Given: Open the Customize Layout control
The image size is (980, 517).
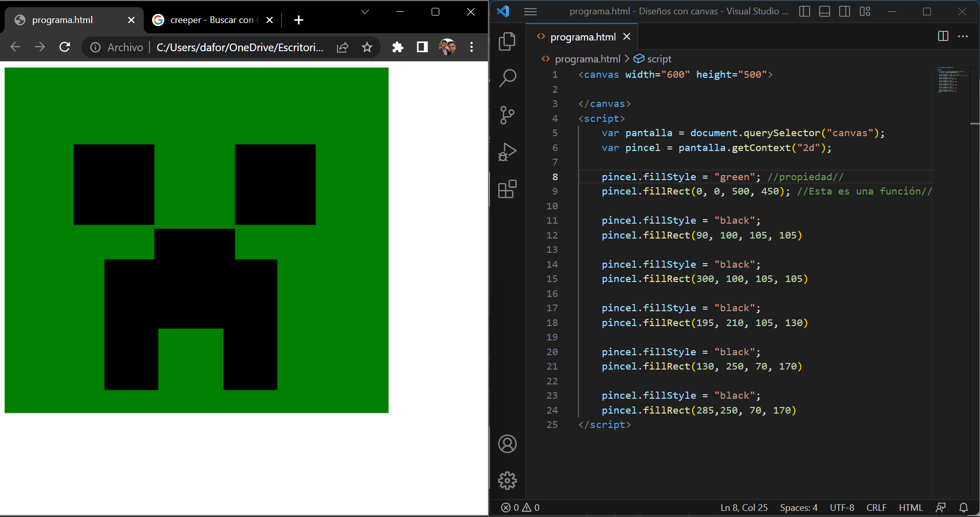Looking at the screenshot, I should pyautogui.click(x=865, y=11).
